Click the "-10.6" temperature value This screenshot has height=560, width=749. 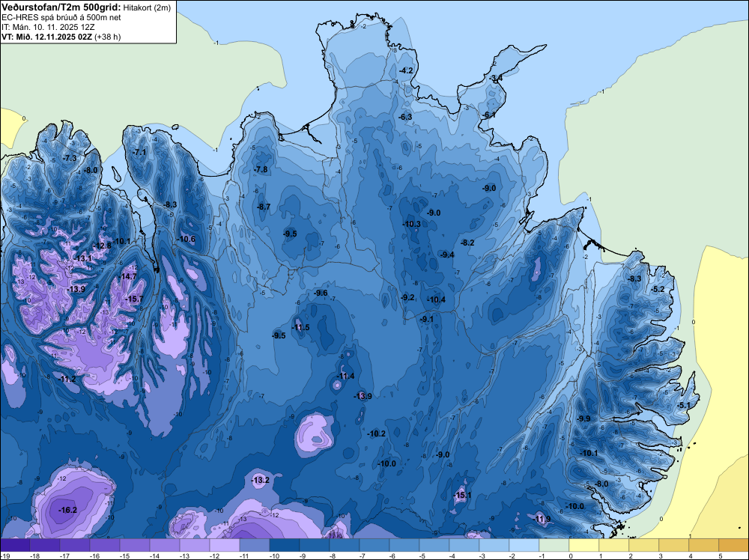186,239
